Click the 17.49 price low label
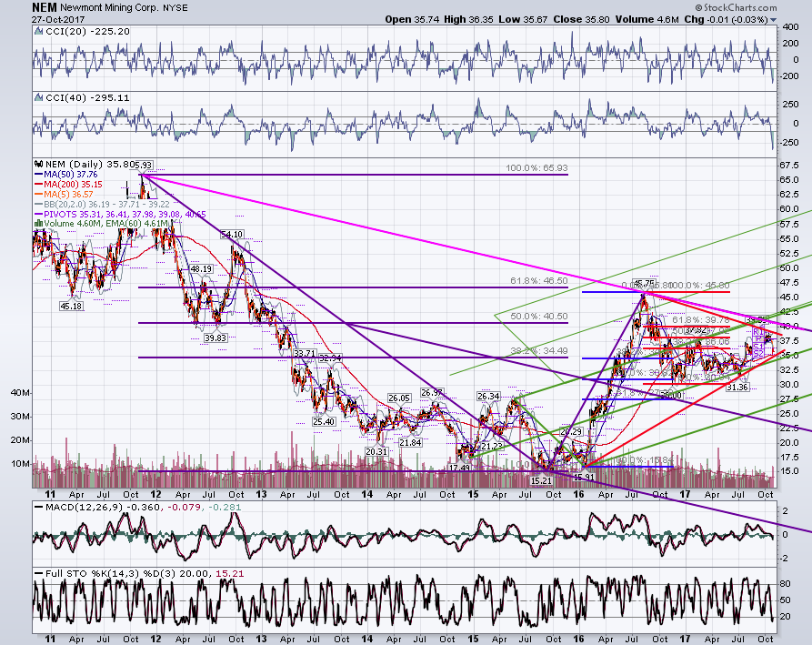The width and height of the screenshot is (812, 645). click(459, 468)
